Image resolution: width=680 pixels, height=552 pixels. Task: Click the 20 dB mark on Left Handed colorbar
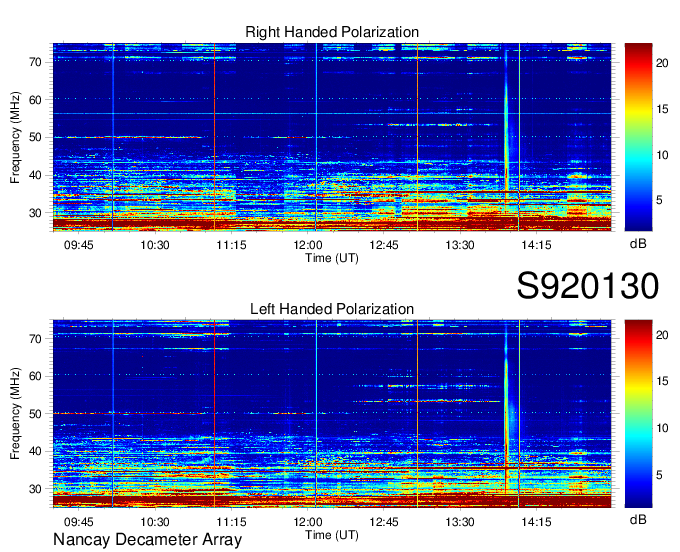662,334
